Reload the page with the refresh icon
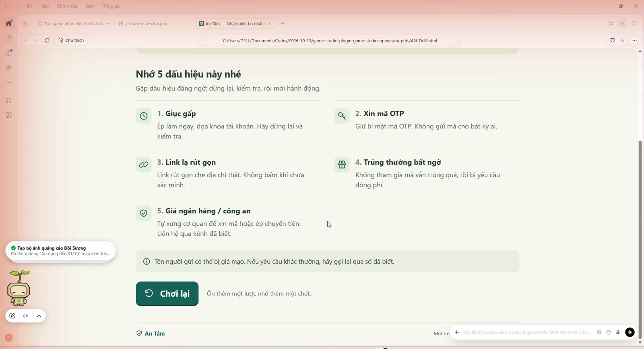 point(47,40)
